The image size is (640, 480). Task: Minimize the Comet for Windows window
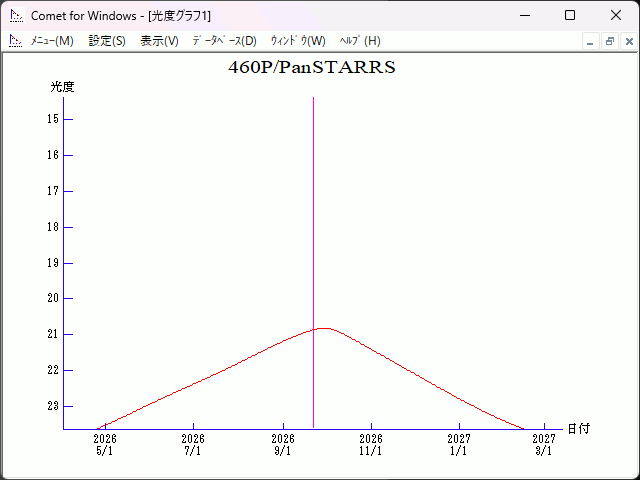coord(525,16)
